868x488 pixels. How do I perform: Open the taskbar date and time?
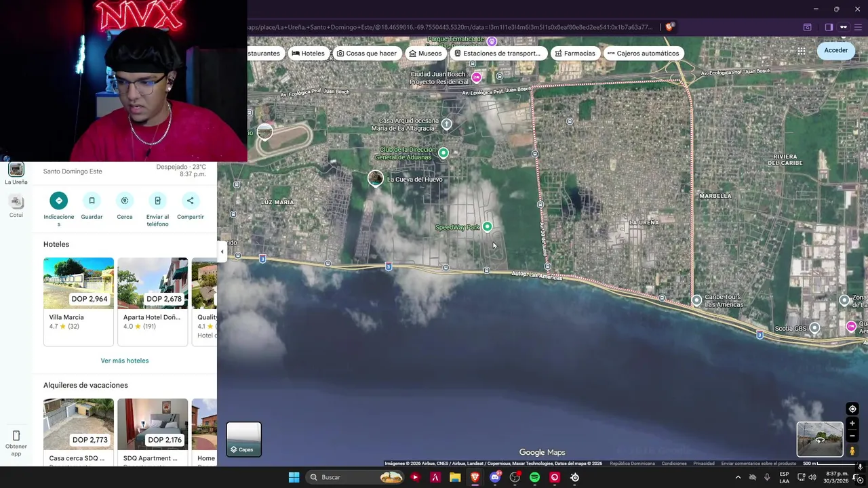click(836, 477)
